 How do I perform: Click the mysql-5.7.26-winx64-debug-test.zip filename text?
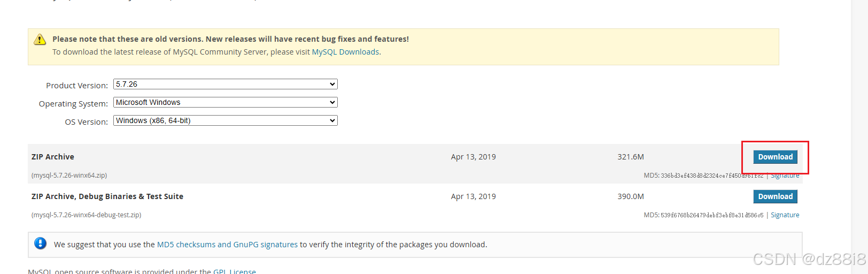pos(86,215)
